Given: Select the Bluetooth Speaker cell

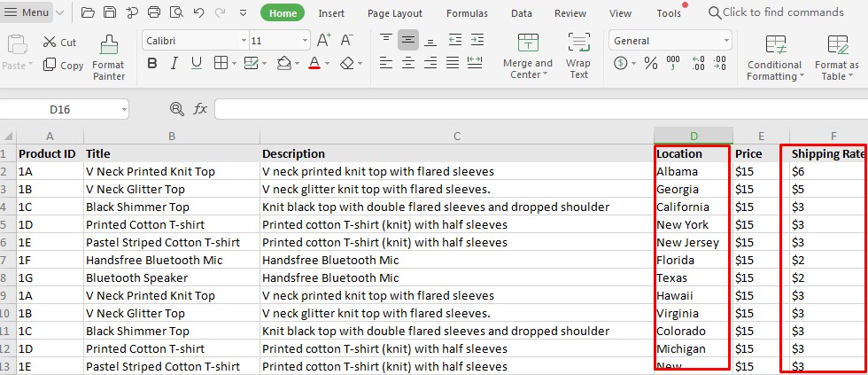Looking at the screenshot, I should (172, 277).
